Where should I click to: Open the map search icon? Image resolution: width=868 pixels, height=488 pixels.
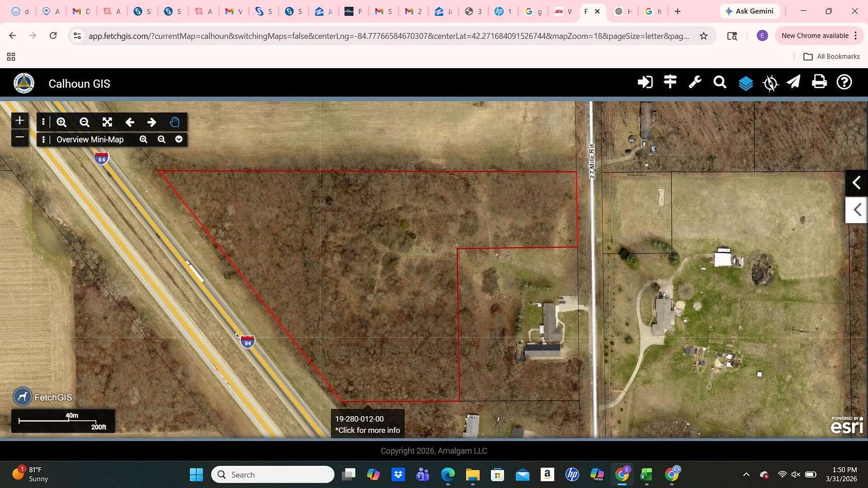[x=720, y=83]
